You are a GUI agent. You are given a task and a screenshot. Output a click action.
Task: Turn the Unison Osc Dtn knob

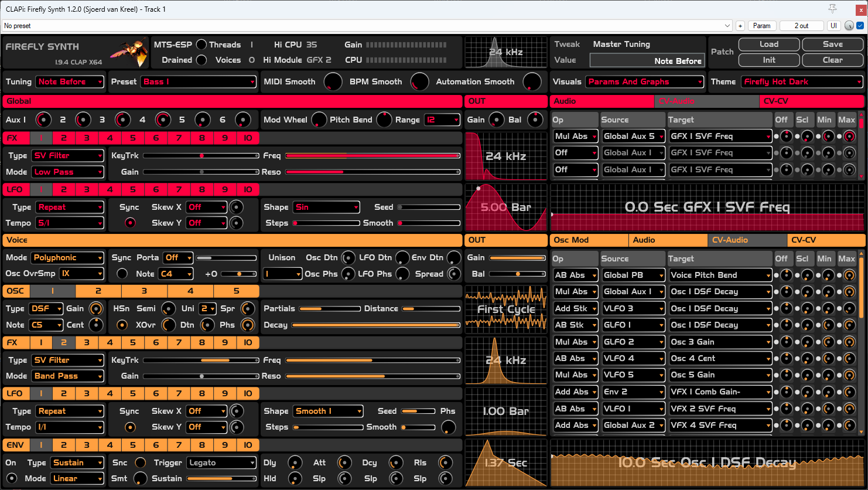(348, 258)
